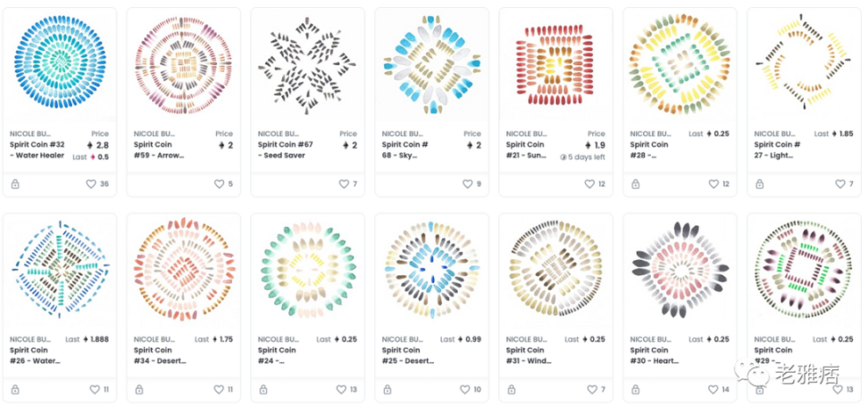Toggle favorite on Spirit Coin #68 Sky card

(464, 184)
